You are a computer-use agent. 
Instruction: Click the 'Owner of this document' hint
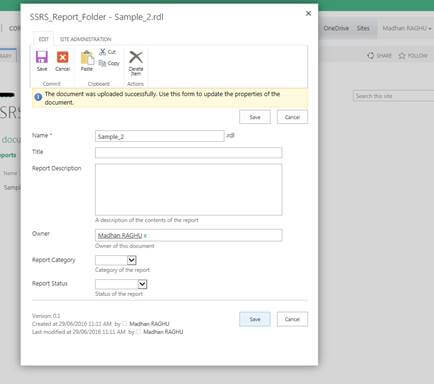[125, 246]
